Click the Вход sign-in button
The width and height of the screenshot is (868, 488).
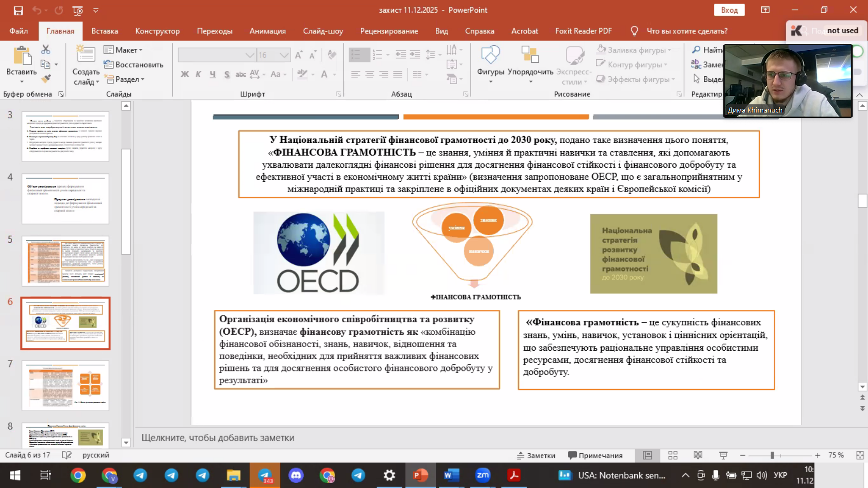click(x=729, y=10)
